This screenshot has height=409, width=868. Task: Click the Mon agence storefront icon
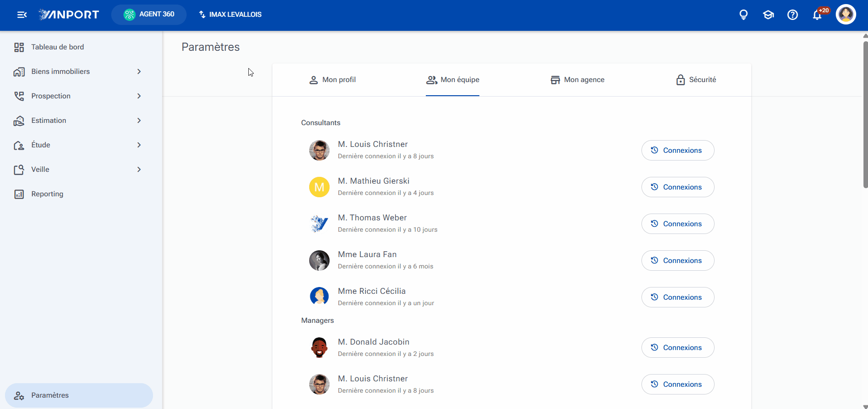click(555, 80)
